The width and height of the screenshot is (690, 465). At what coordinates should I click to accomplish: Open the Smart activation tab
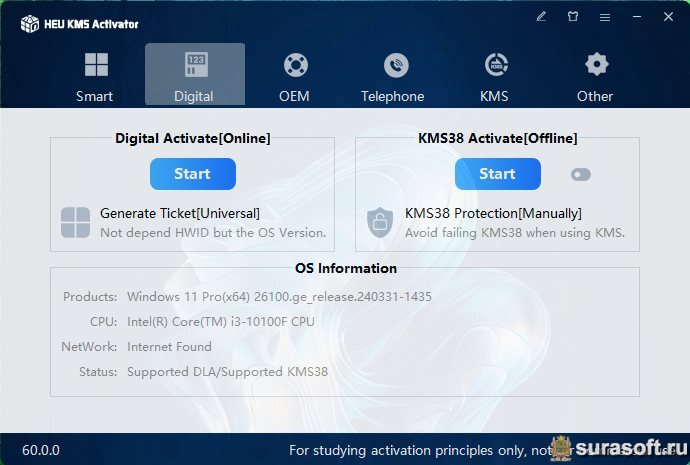[x=95, y=74]
